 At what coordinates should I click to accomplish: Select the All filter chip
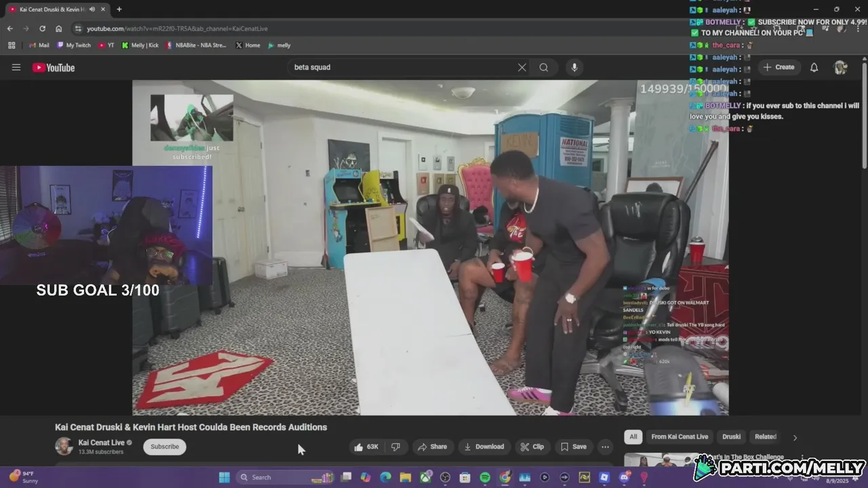(x=633, y=436)
